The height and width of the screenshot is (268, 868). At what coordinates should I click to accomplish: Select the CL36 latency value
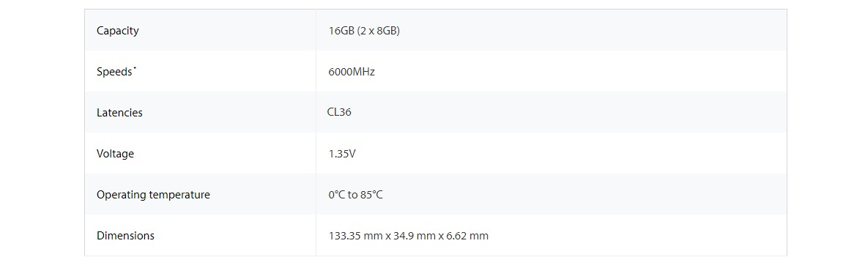339,113
